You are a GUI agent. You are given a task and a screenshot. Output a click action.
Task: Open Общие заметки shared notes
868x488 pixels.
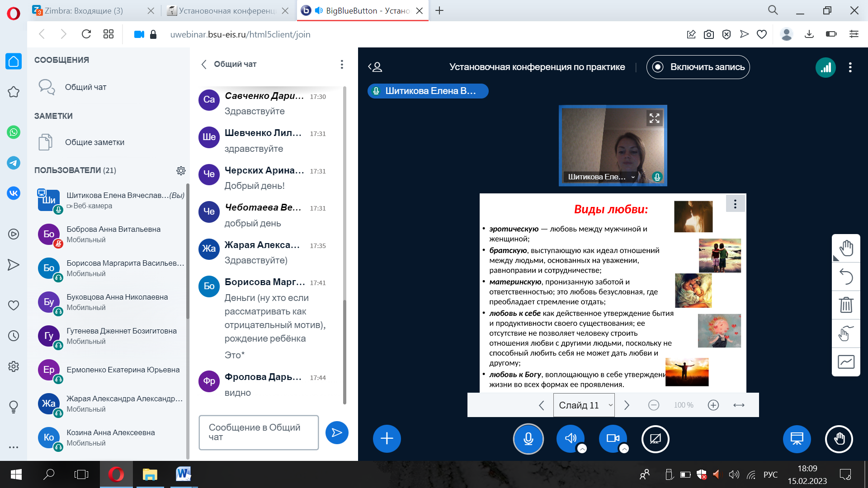click(x=94, y=142)
